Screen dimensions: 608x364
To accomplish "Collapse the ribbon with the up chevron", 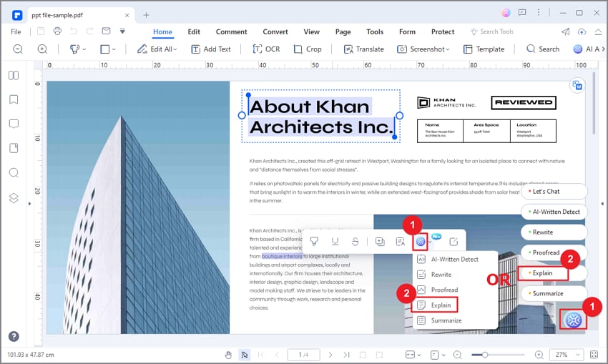I will point(598,31).
